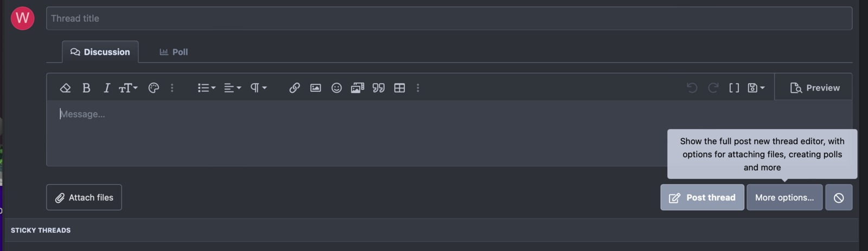This screenshot has height=251, width=868.
Task: Insert a quote block
Action: click(x=379, y=88)
